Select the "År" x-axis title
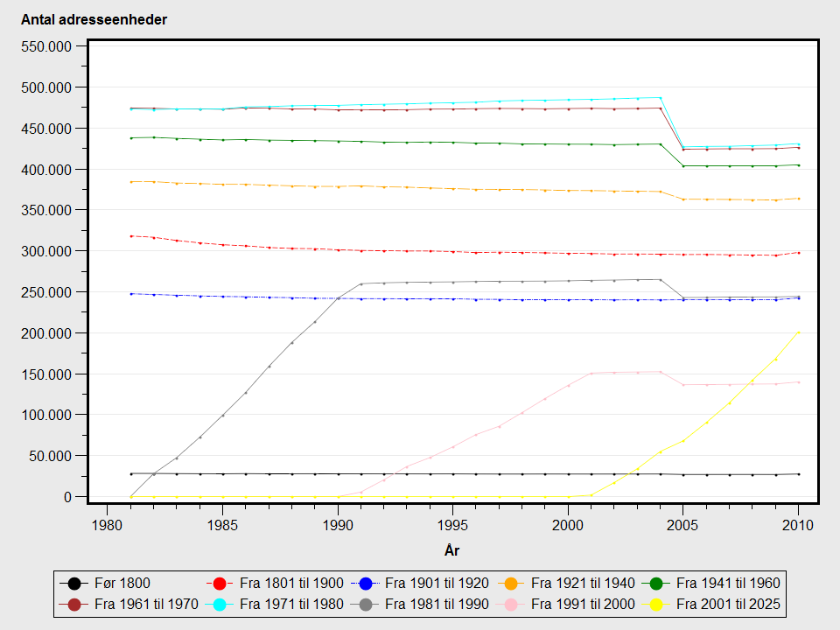Screen dimensions: 840x630 (x=452, y=550)
